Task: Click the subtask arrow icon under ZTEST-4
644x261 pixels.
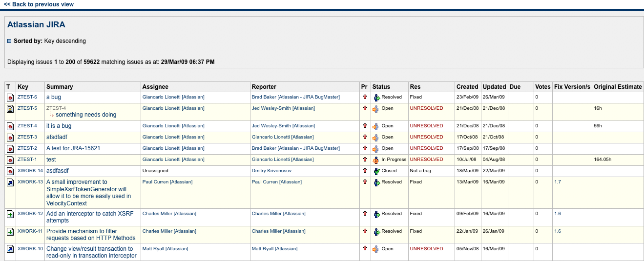Action: [x=51, y=115]
